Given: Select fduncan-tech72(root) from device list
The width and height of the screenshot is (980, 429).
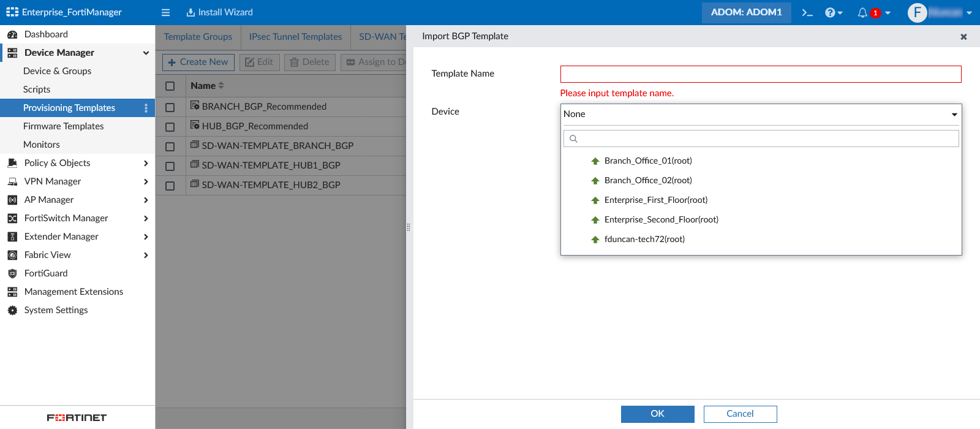Looking at the screenshot, I should click(644, 239).
